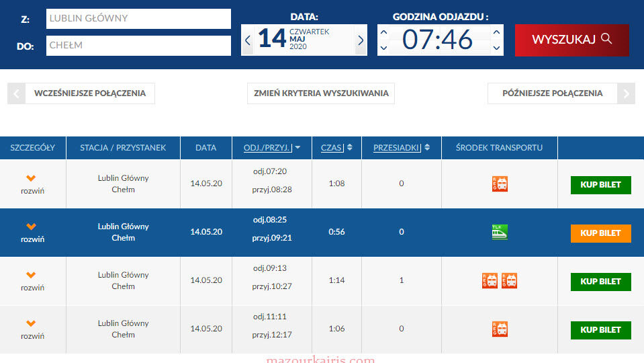Image resolution: width=644 pixels, height=363 pixels.
Task: Show WCZEŚNIEJSZE POŁĄCZENIA earlier connections
Action: tap(89, 93)
